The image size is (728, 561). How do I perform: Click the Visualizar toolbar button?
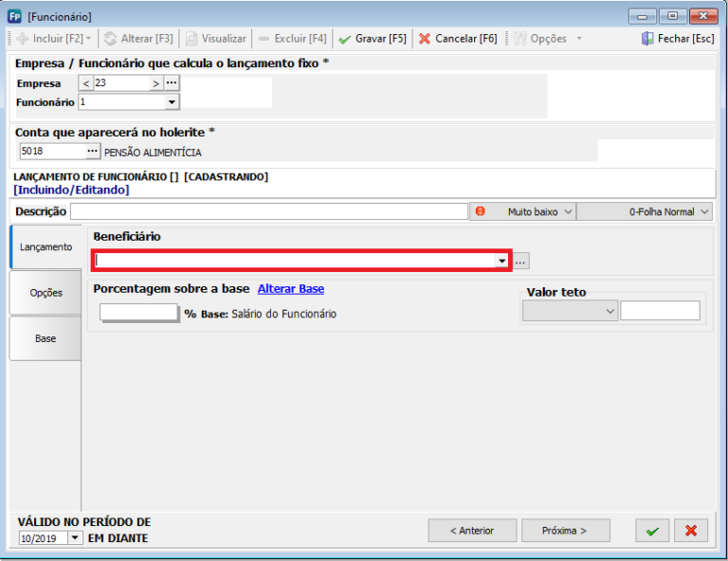216,39
